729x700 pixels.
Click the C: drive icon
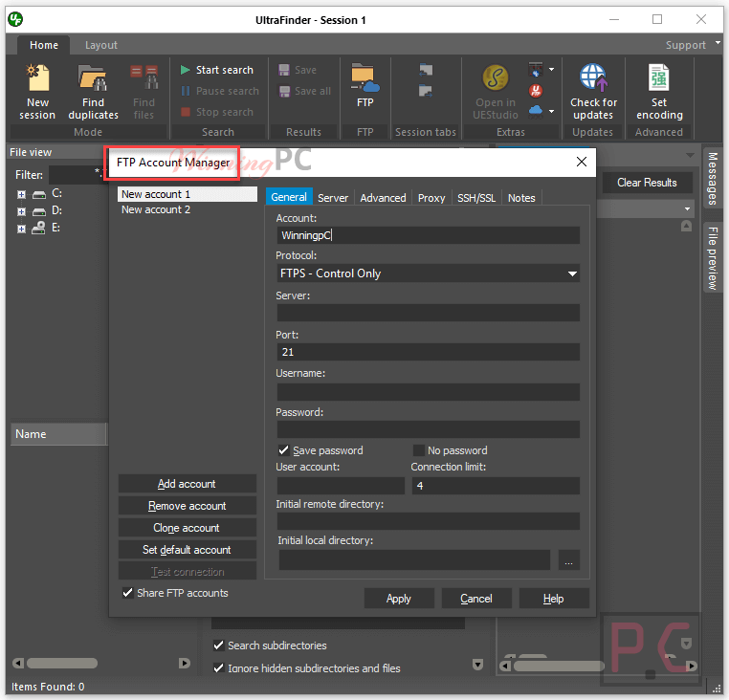(x=39, y=194)
